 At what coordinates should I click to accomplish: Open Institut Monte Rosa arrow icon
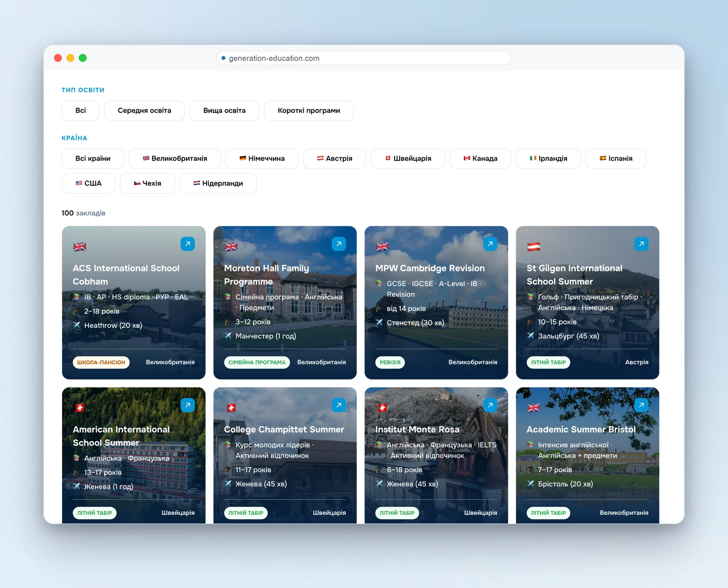(x=490, y=405)
